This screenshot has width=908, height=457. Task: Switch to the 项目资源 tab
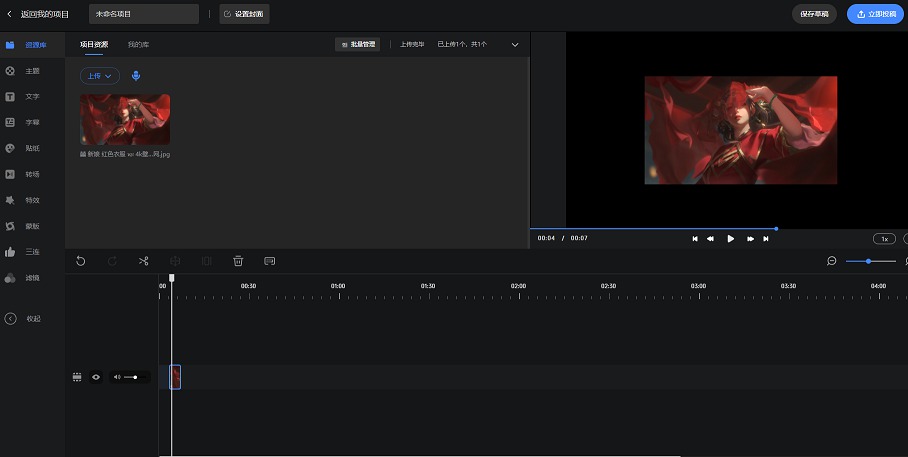click(94, 45)
